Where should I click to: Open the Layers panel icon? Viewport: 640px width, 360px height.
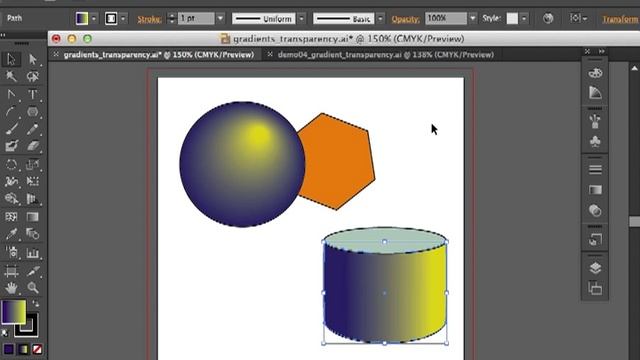[x=595, y=268]
